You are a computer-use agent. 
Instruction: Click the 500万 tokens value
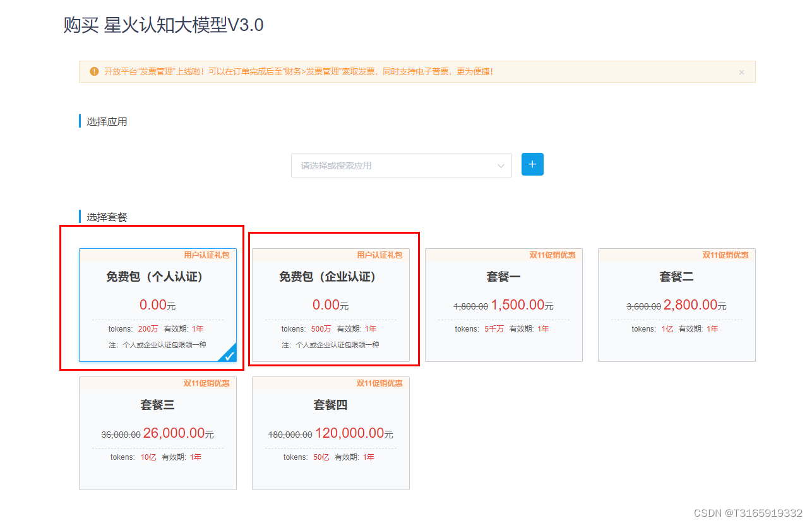[x=321, y=329]
